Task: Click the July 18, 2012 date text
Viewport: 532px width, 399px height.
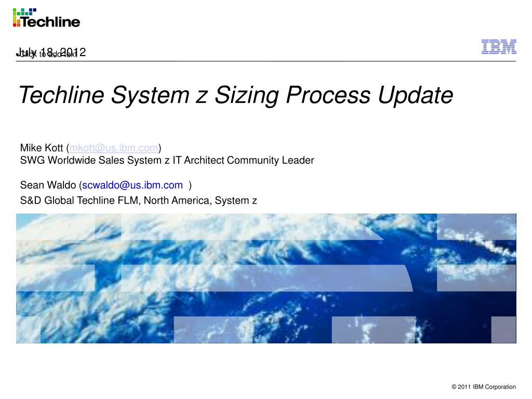Action: pyautogui.click(x=51, y=52)
